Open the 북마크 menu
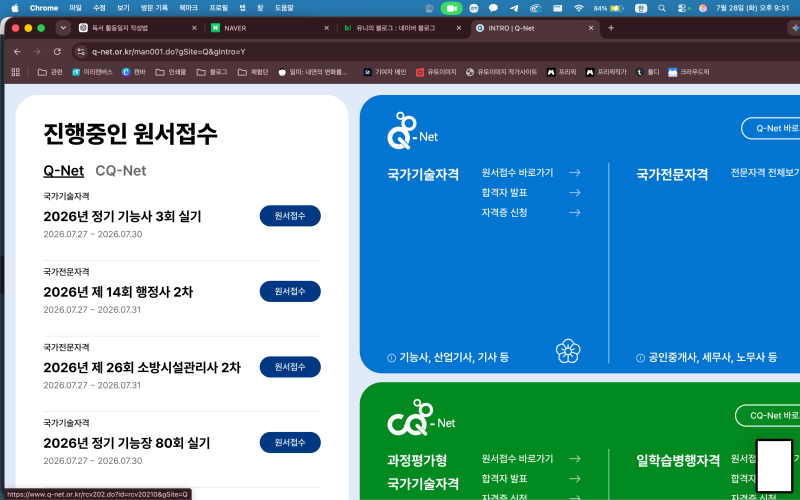 [x=188, y=8]
